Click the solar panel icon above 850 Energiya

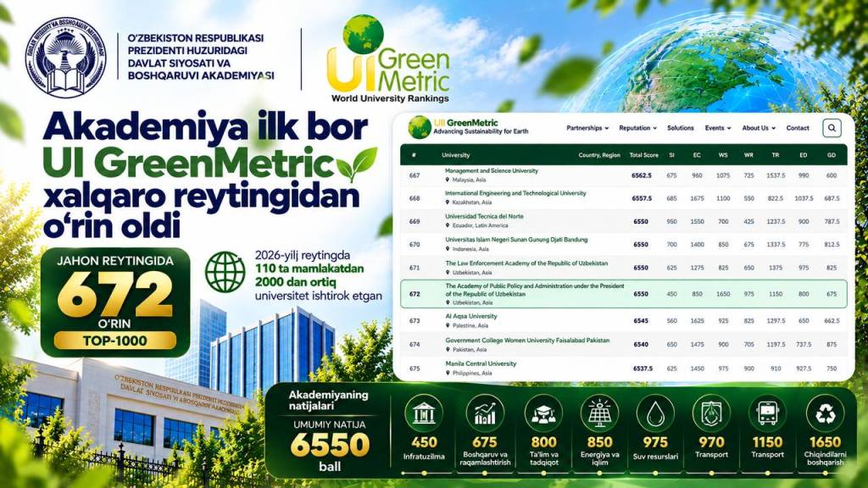pyautogui.click(x=599, y=413)
